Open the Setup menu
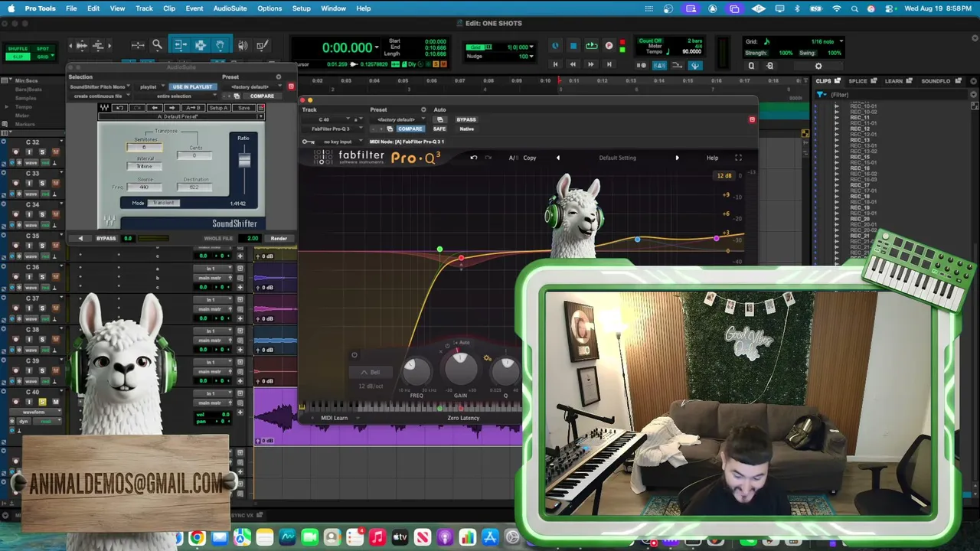The image size is (980, 551). [302, 8]
